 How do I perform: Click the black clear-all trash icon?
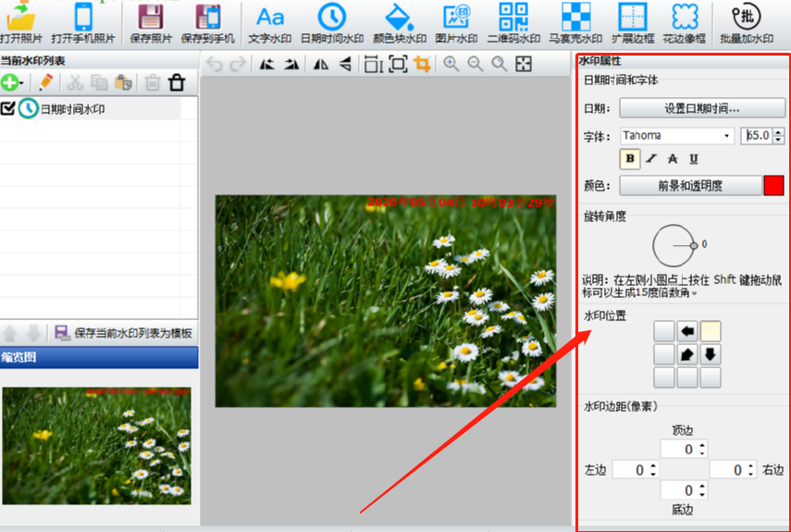(x=177, y=82)
